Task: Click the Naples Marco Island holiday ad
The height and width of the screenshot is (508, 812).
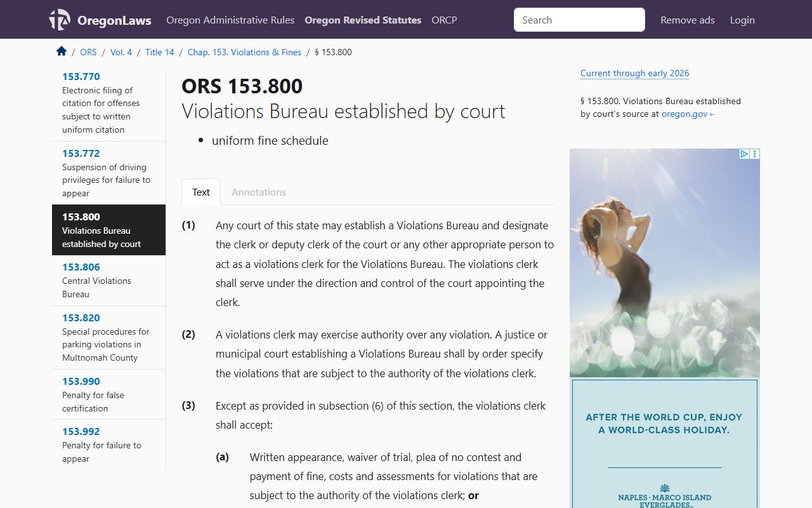Action: [665, 443]
